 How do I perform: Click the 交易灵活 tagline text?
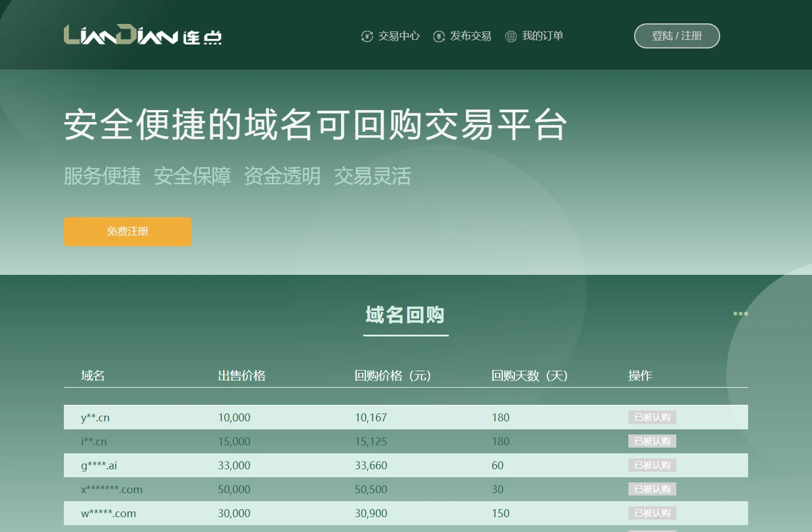[x=372, y=176]
